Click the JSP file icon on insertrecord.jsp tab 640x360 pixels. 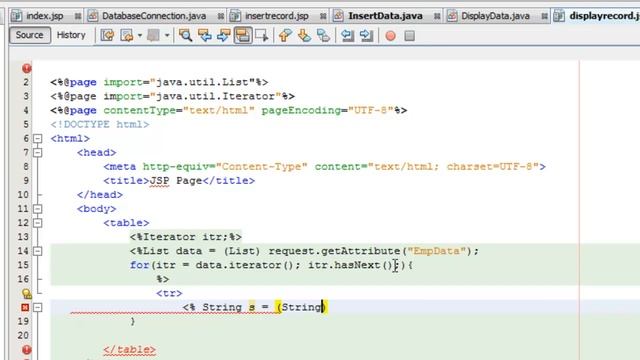235,16
